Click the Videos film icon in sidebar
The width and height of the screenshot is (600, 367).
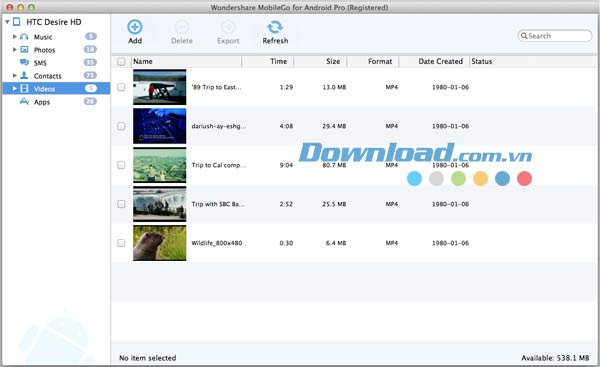tap(24, 88)
